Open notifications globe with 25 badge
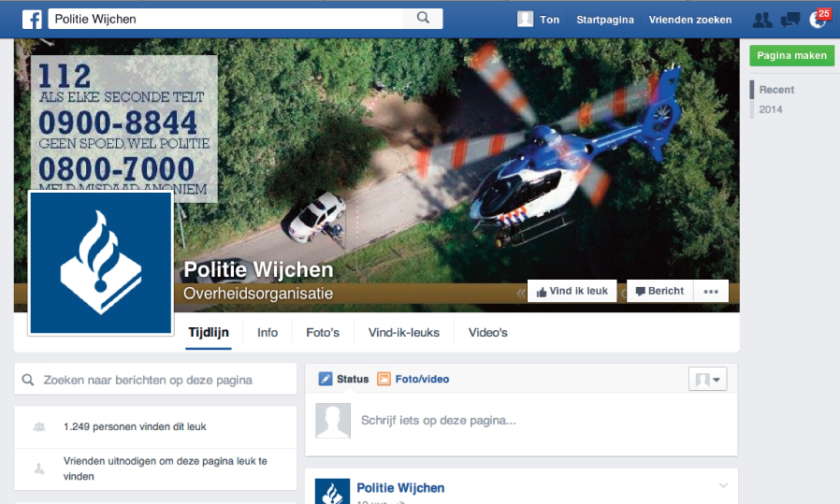Screen dimensions: 840x504 (818, 20)
